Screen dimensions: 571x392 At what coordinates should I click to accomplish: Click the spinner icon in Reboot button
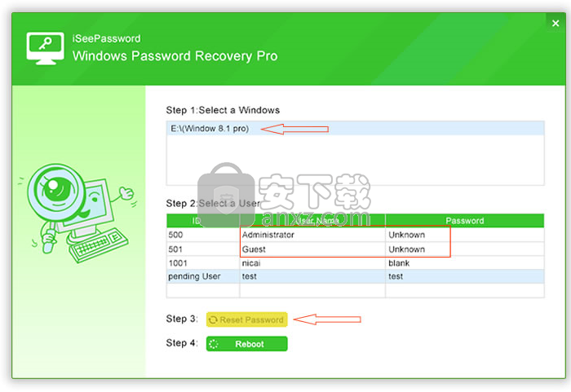point(214,344)
